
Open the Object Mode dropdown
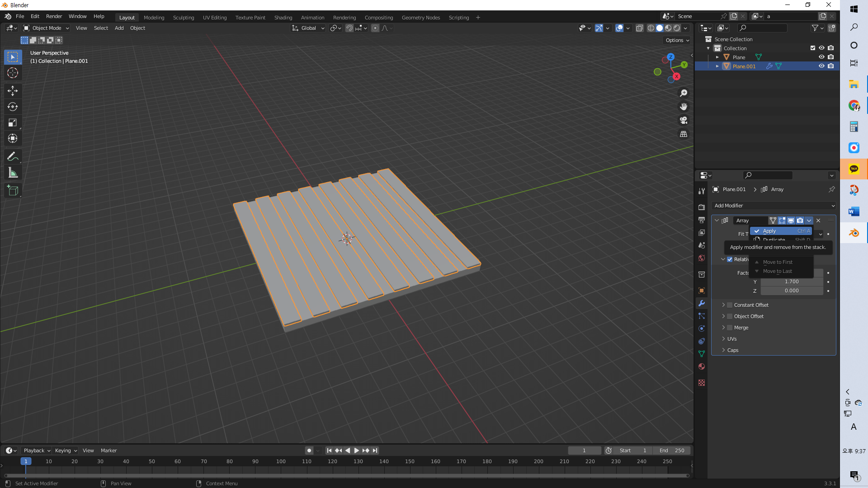coord(46,28)
